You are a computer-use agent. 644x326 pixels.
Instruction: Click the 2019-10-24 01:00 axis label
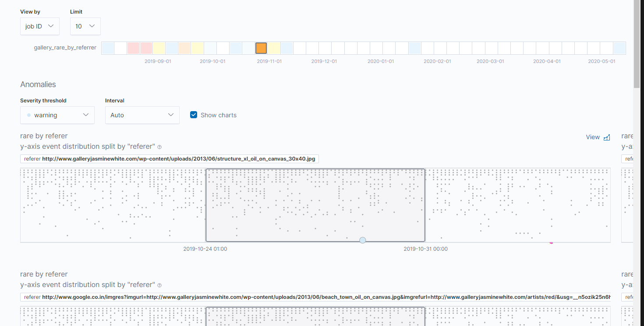tap(205, 249)
